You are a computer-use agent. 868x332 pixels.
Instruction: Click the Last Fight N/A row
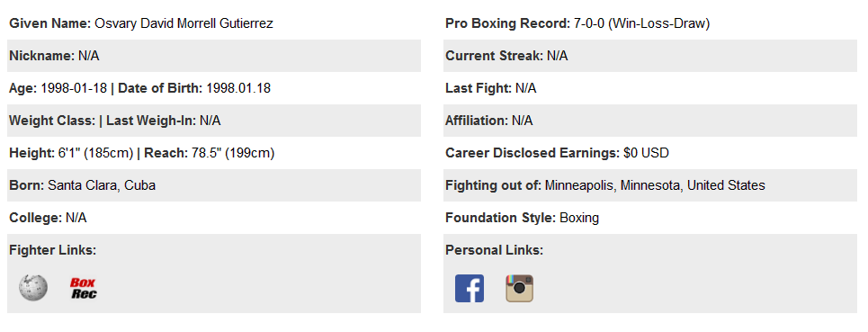(650, 88)
